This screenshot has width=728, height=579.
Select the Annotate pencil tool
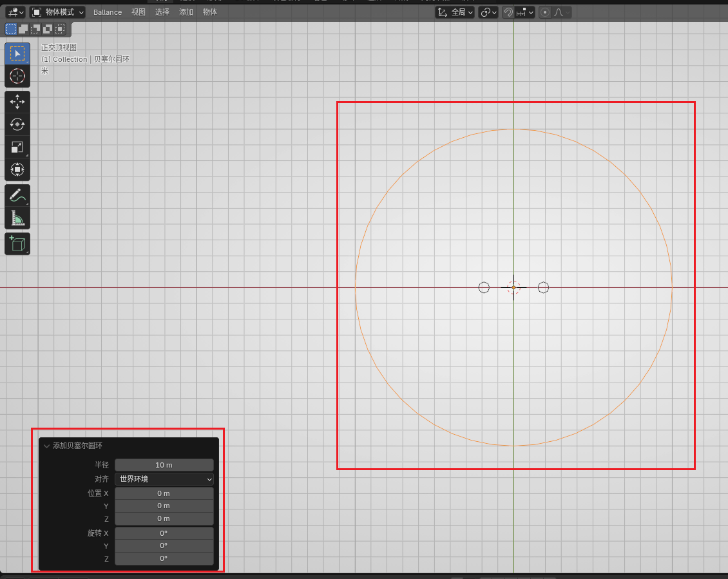[17, 196]
